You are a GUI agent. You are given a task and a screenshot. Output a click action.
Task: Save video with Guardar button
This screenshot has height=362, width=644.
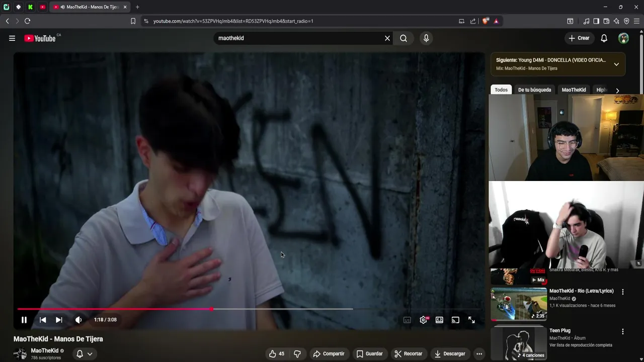[369, 354]
